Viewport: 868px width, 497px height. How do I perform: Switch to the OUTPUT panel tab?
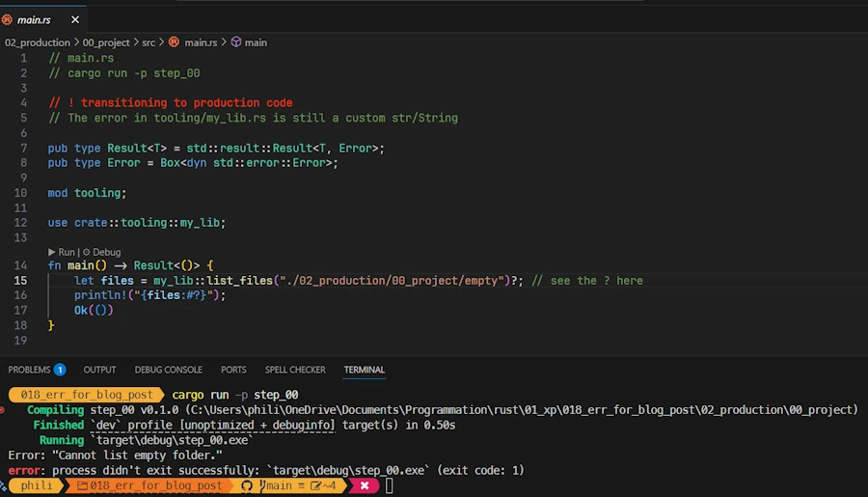tap(99, 370)
